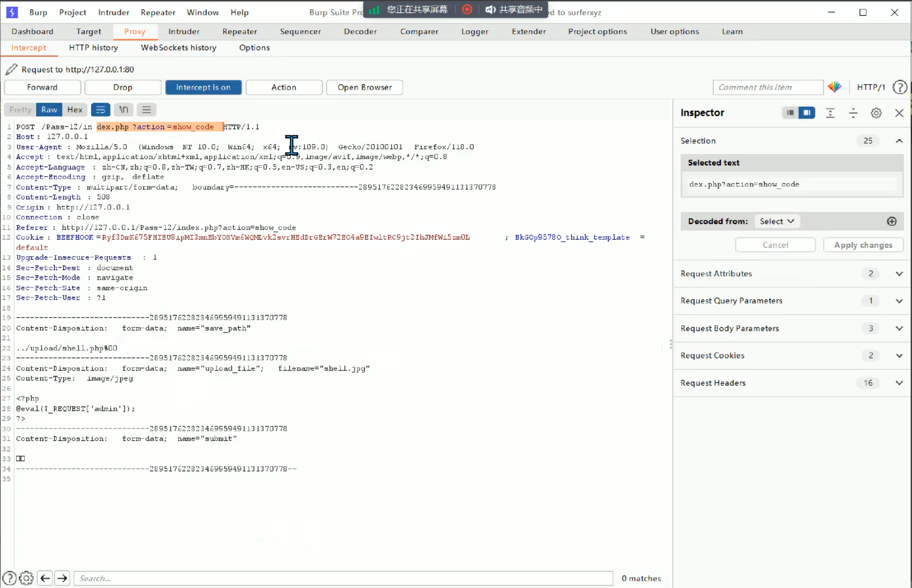Viewport: 912px width, 588px height.
Task: Click the colorful highlight picker icon
Action: [834, 87]
